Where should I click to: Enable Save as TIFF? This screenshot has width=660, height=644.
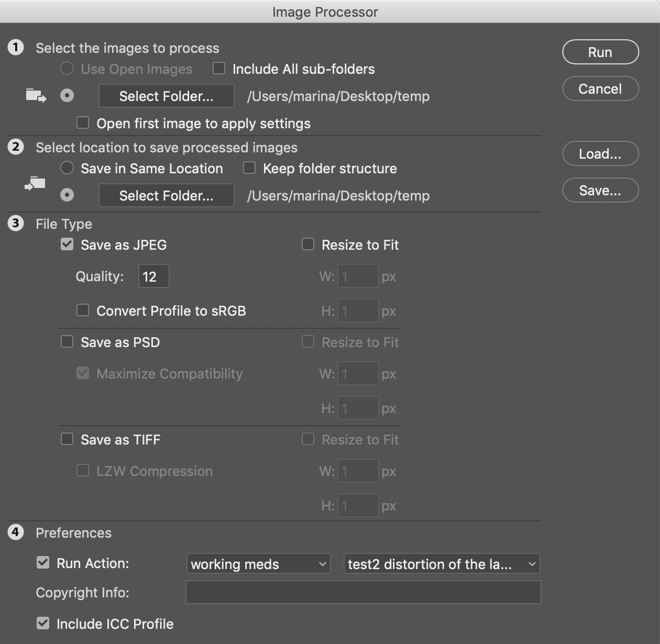click(67, 439)
